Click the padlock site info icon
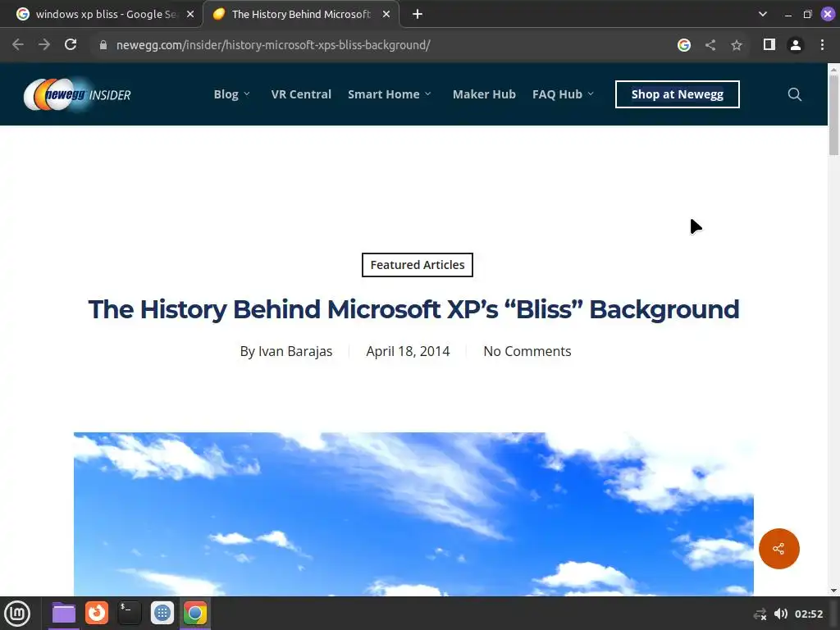Screen dimensions: 840x630 103,45
